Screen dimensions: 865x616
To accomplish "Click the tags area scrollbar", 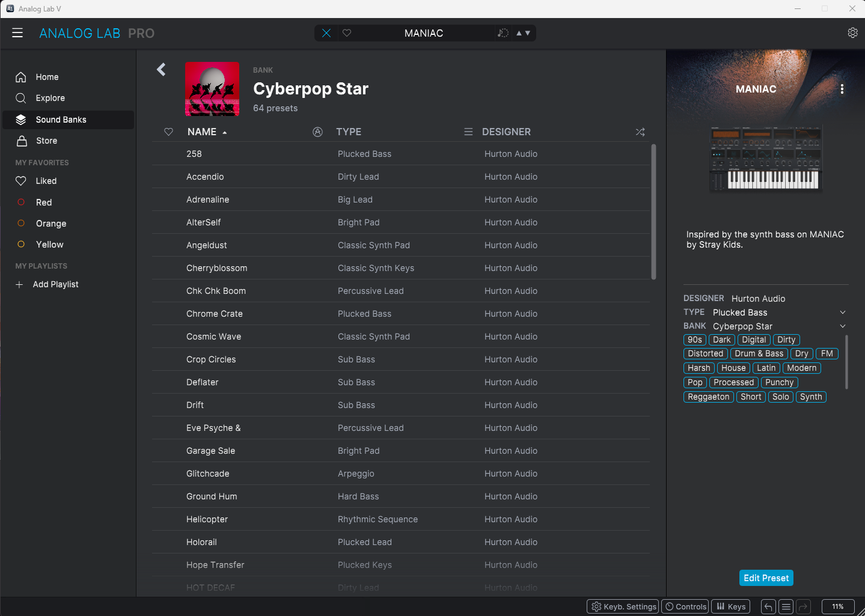I will coord(847,362).
